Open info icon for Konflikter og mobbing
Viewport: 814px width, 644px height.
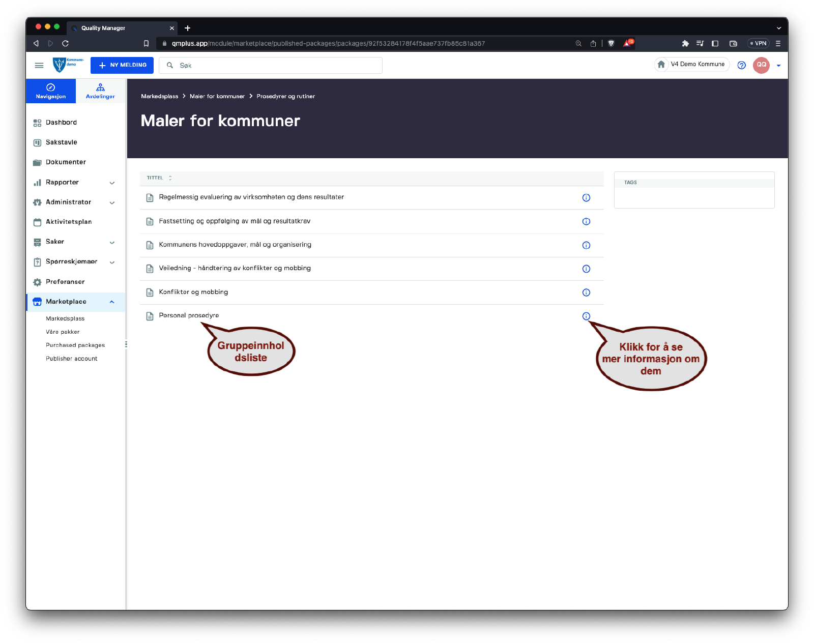pos(586,292)
